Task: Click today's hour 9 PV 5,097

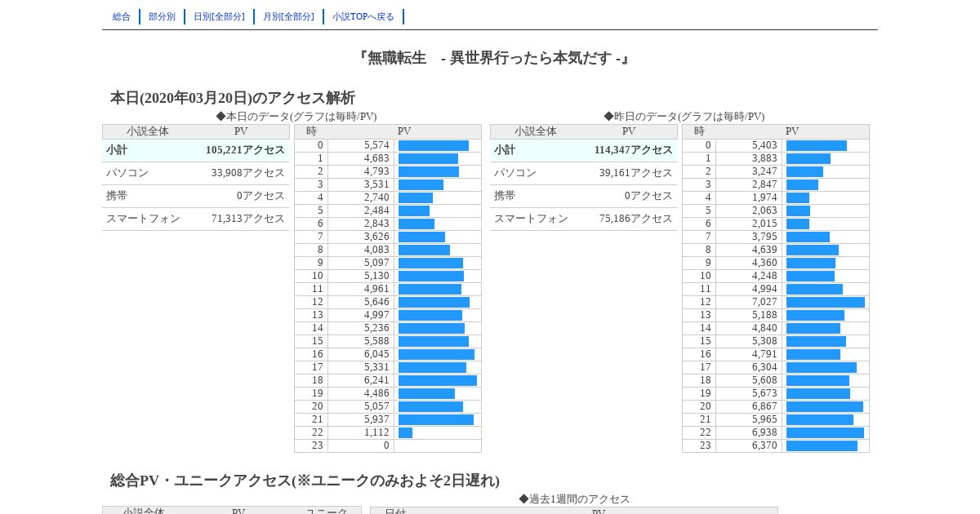Action: [376, 263]
